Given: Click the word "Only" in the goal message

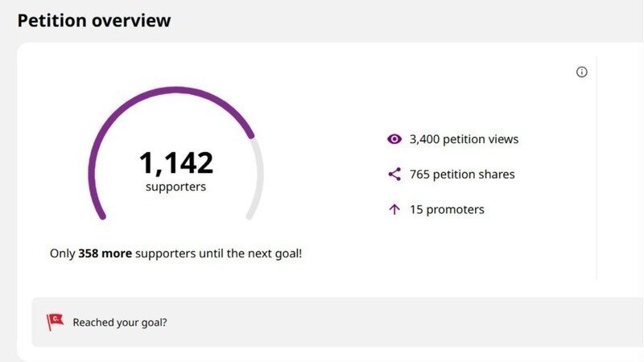Looking at the screenshot, I should click(x=62, y=253).
